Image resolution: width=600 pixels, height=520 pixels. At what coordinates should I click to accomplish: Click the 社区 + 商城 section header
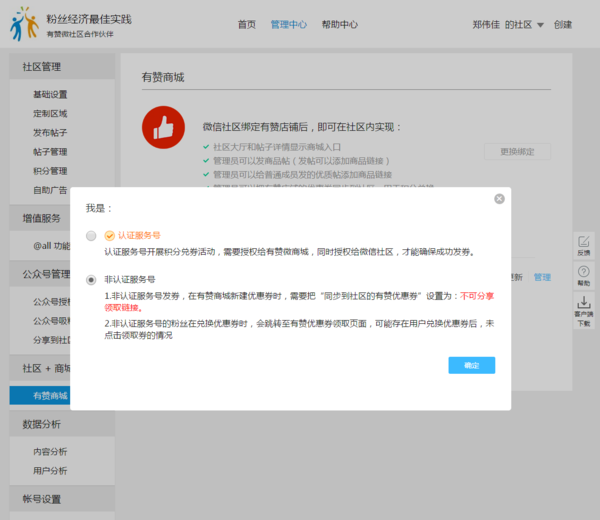40,368
